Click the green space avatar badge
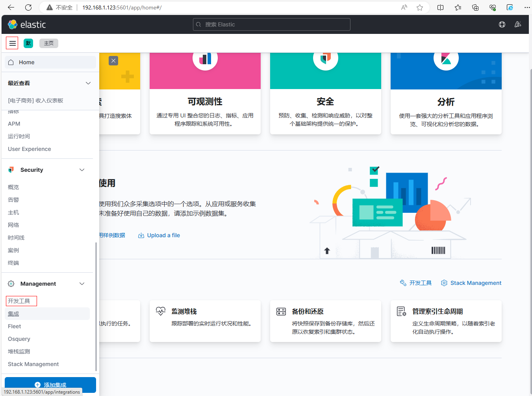Screen dimensions: 532x396 28,43
